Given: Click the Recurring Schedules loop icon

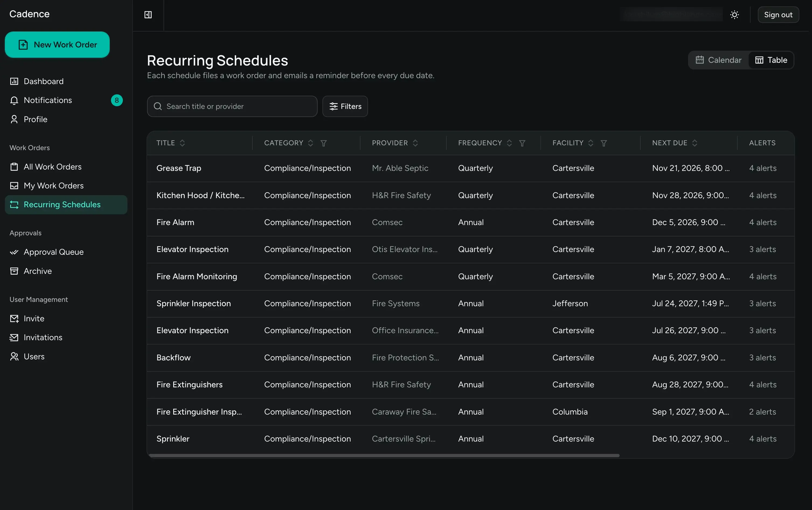Looking at the screenshot, I should coord(14,204).
